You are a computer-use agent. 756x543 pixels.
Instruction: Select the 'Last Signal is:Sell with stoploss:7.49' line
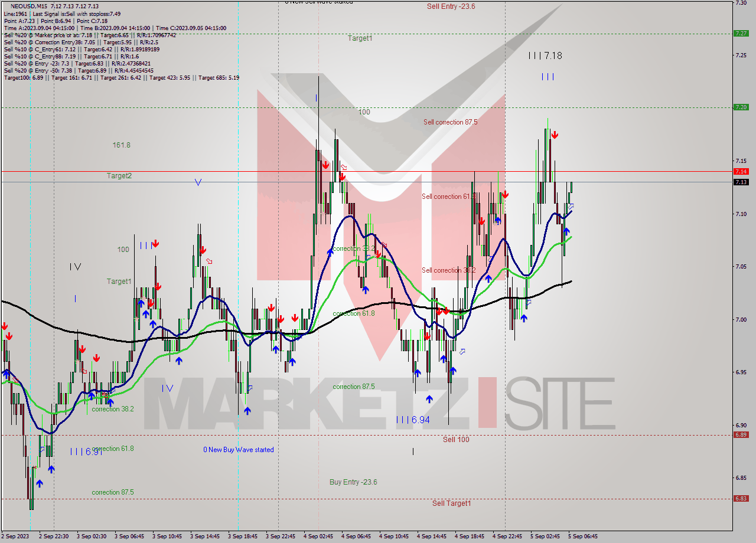[76, 14]
